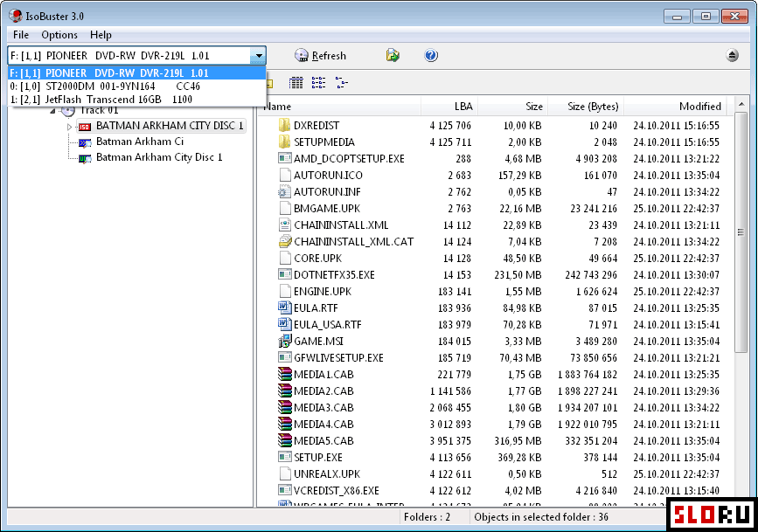
Task: Click MEDIA1.CAB size 1,75 GB cell
Action: (x=525, y=375)
